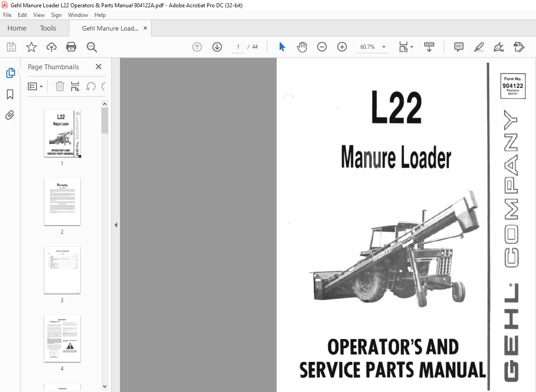Select page 3 table of contents thumbnail
Screen dimensions: 536x392
(62, 270)
